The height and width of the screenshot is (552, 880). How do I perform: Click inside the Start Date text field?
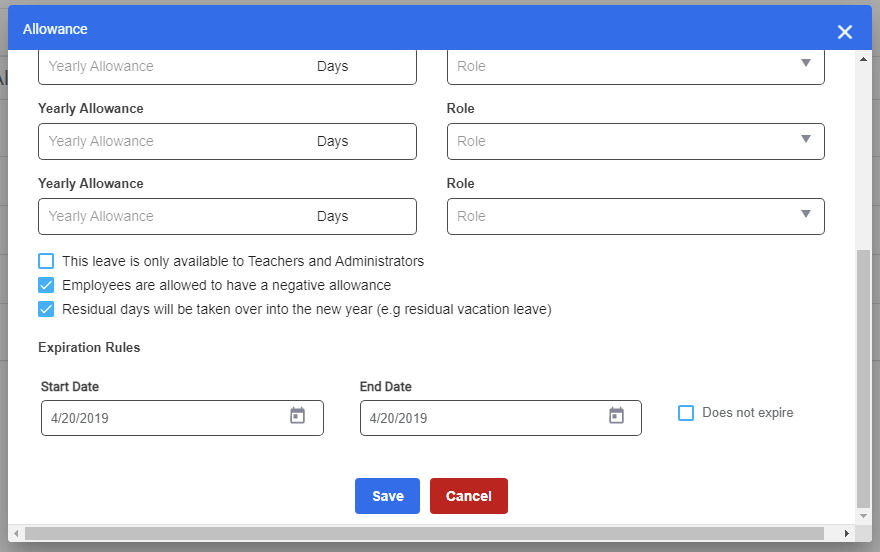160,418
